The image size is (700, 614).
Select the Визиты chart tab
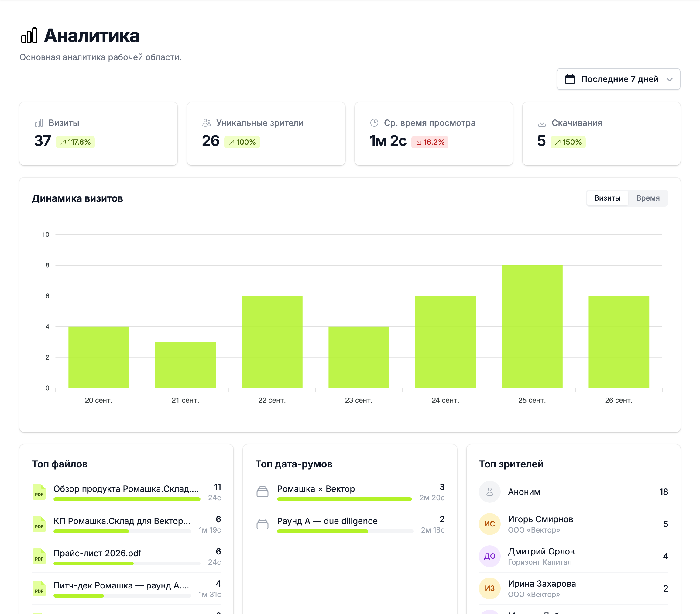pos(607,198)
